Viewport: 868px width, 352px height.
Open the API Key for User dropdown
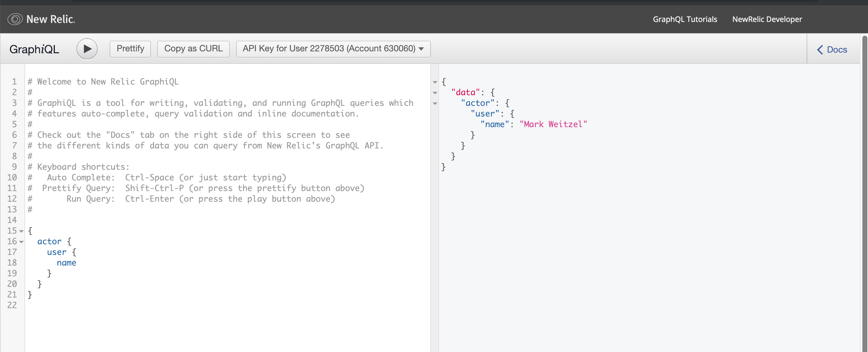(x=333, y=49)
